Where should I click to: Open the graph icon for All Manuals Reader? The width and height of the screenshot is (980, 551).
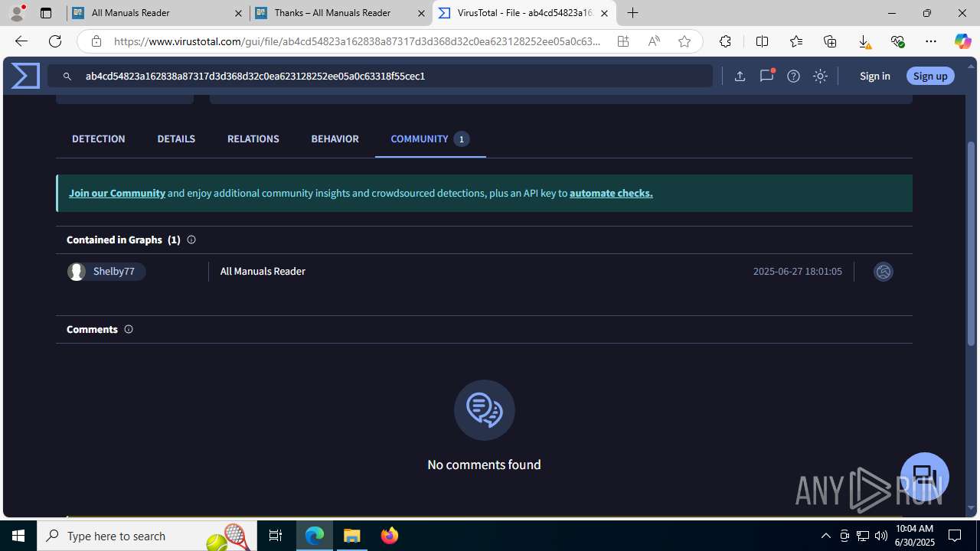884,272
